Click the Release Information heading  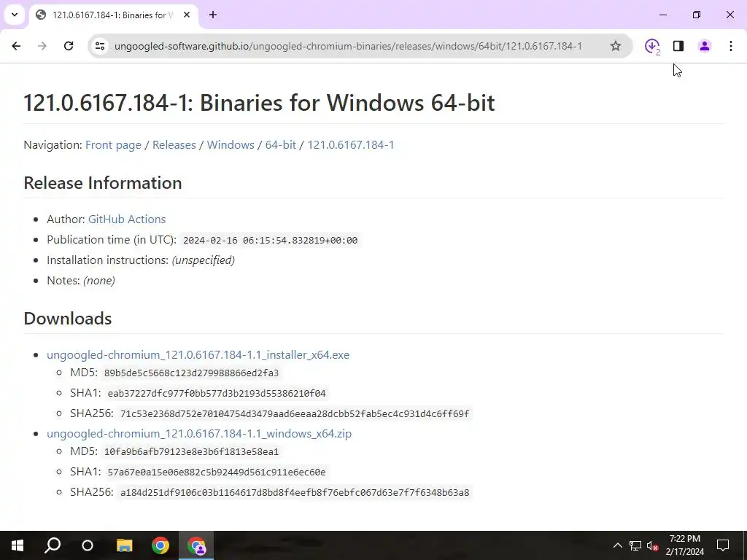pos(103,183)
